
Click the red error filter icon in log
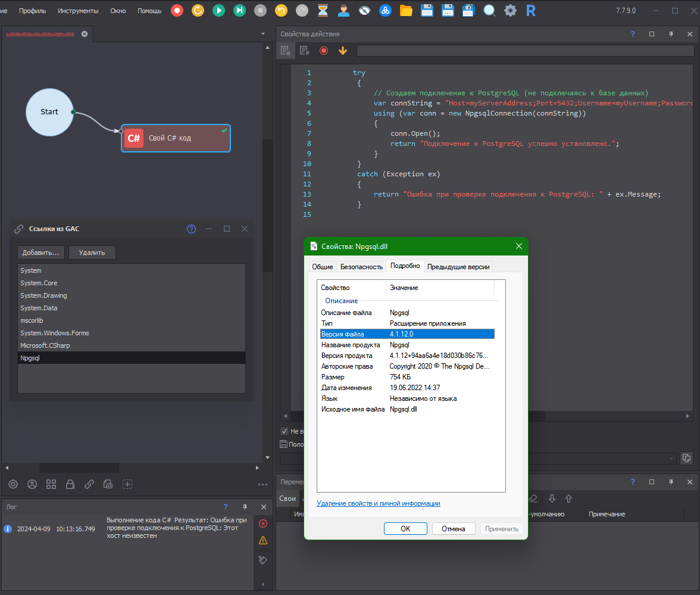[x=263, y=524]
